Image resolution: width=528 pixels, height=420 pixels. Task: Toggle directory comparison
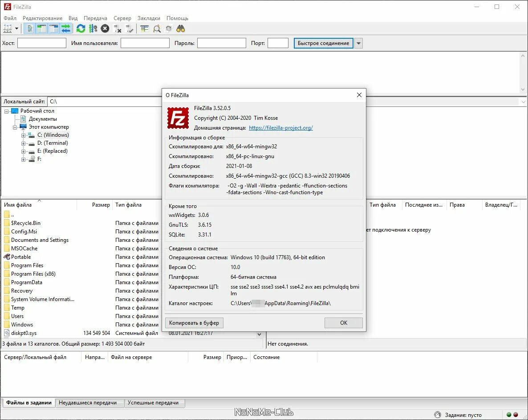[x=157, y=29]
